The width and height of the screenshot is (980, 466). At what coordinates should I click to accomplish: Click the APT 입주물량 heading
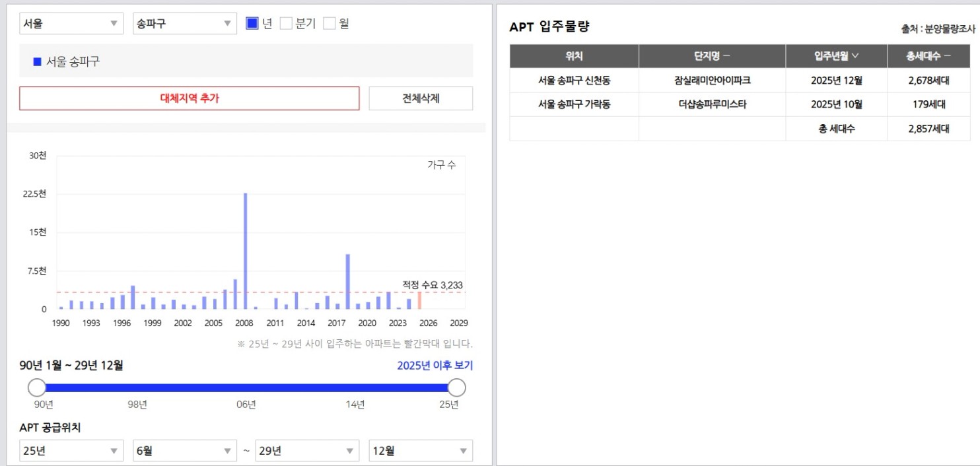(549, 27)
